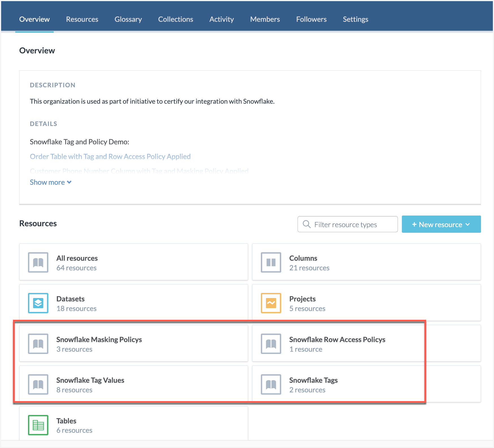
Task: Click the DESCRIPTION section label
Action: pyautogui.click(x=53, y=85)
